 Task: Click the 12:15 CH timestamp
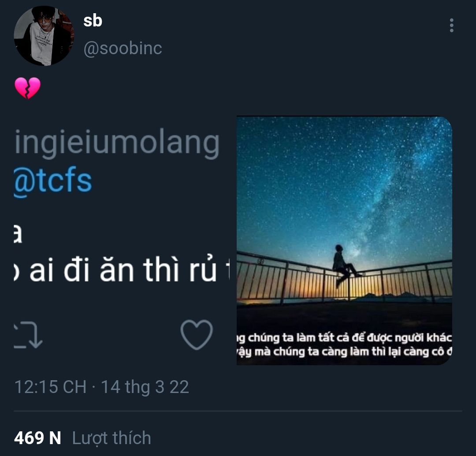[x=50, y=387]
